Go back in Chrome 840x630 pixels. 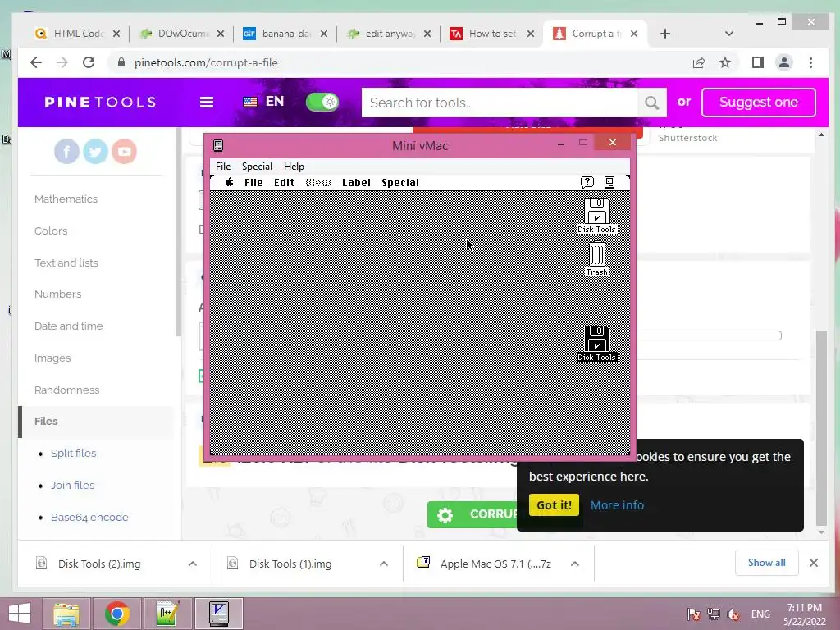[36, 62]
